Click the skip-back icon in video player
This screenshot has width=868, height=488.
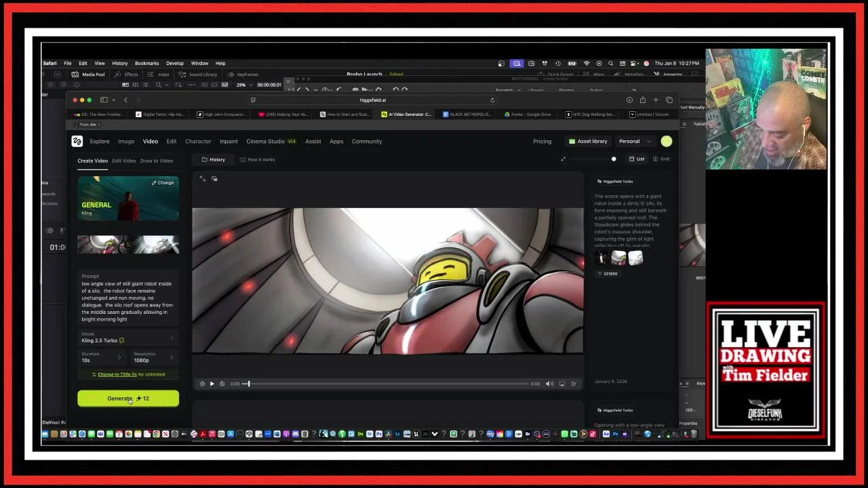tap(202, 384)
